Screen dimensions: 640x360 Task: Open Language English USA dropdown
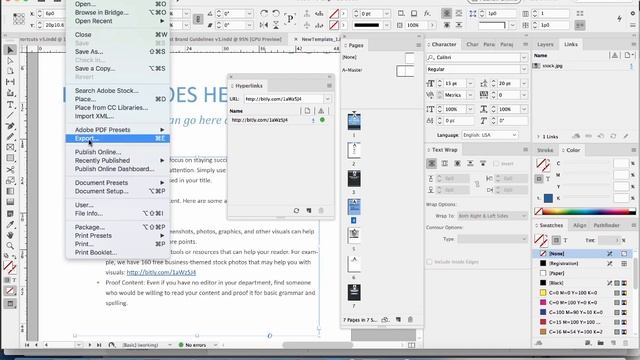[489, 135]
